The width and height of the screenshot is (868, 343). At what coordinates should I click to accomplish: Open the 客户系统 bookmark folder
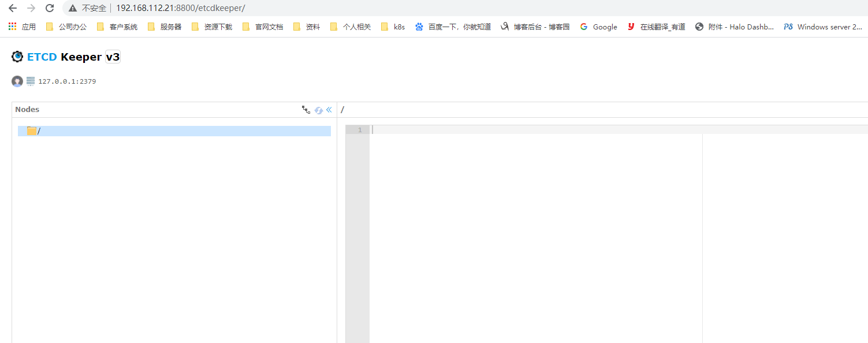click(117, 27)
